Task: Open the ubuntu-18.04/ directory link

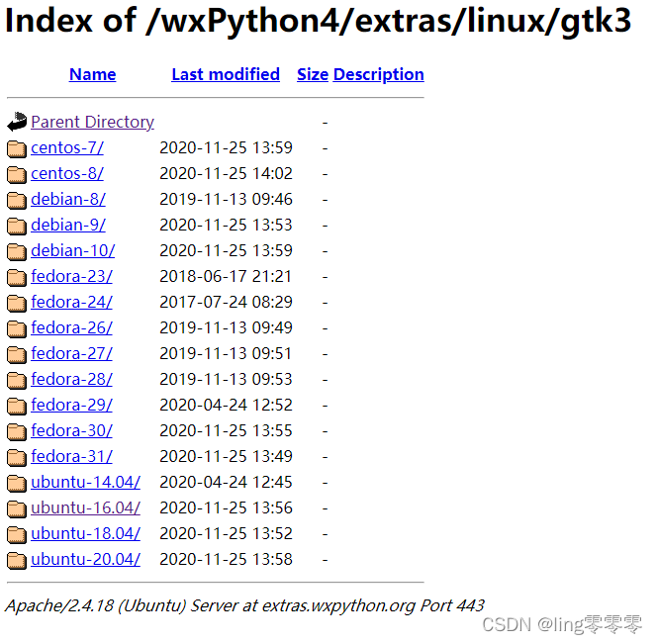Action: click(85, 534)
